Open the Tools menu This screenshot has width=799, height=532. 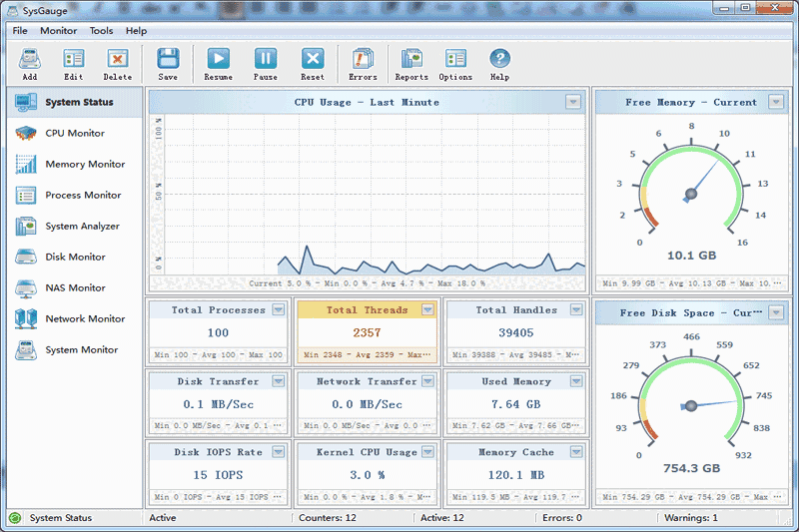coord(101,31)
